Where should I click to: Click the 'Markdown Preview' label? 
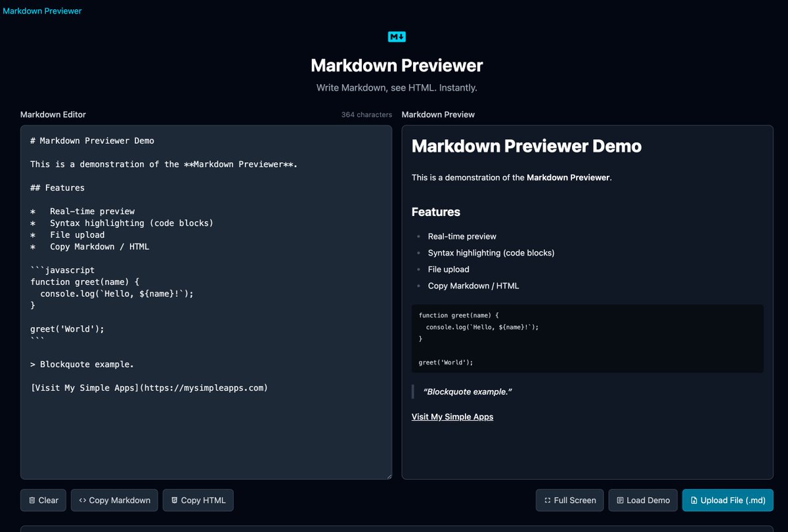coord(438,114)
